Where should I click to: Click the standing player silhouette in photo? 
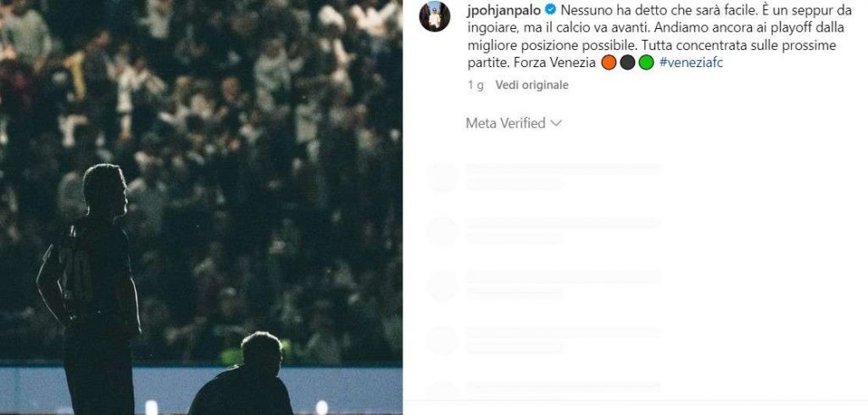[90, 288]
